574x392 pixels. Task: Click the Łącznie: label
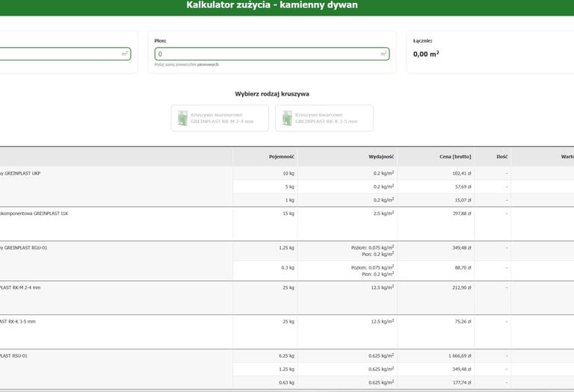click(423, 41)
